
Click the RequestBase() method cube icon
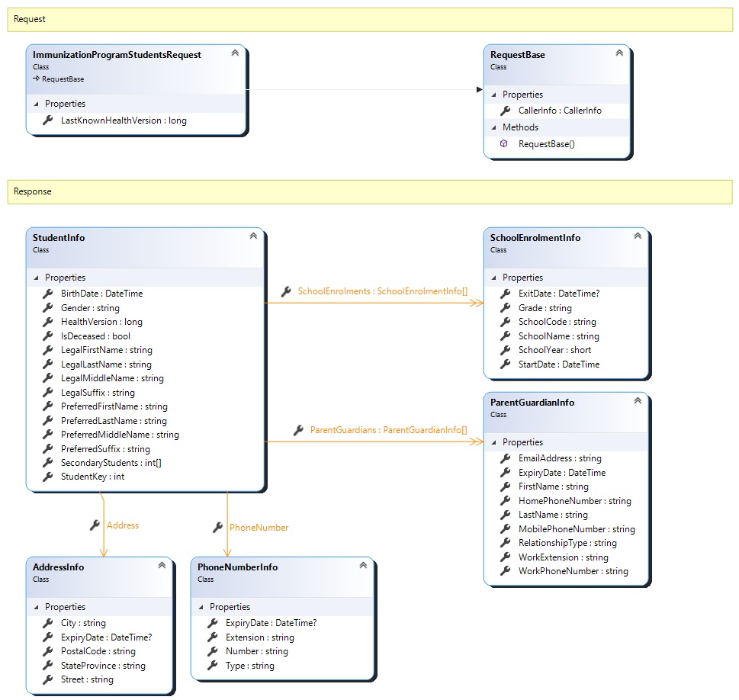point(504,144)
